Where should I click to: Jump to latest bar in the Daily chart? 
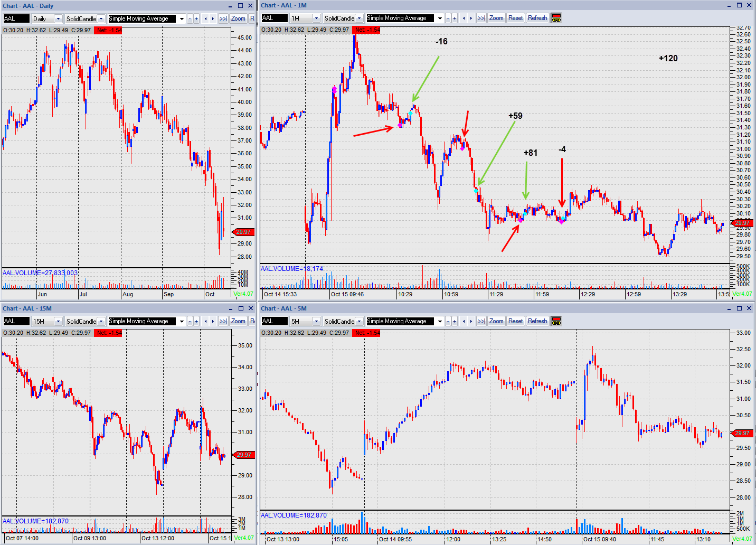pyautogui.click(x=223, y=18)
